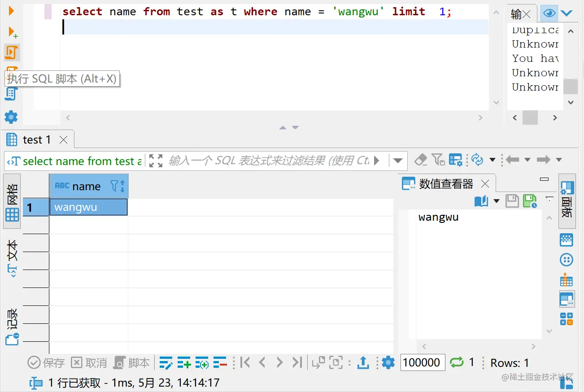Open the refresh options dropdown arrow

tap(492, 160)
